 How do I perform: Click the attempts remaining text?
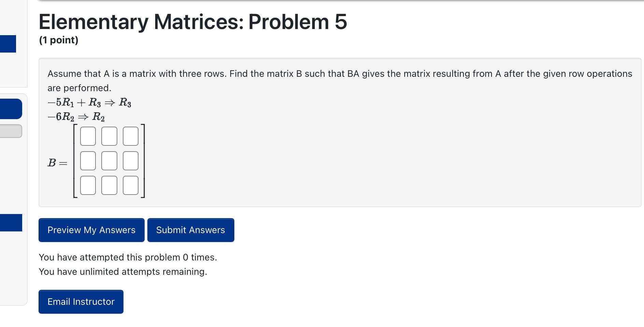pyautogui.click(x=123, y=271)
